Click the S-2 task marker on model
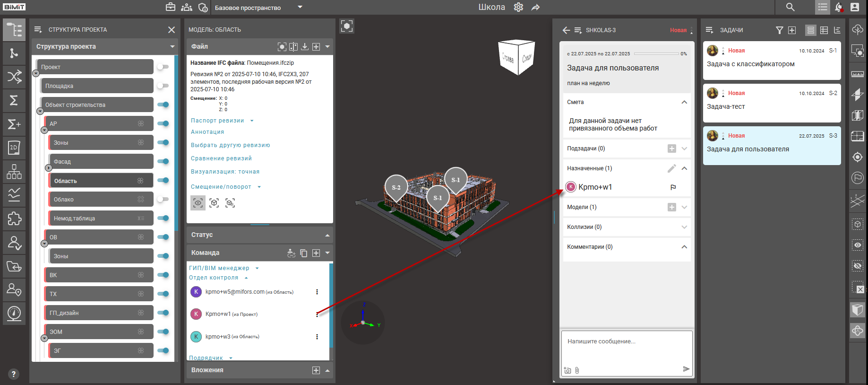Viewport: 868px width, 385px height. [396, 187]
